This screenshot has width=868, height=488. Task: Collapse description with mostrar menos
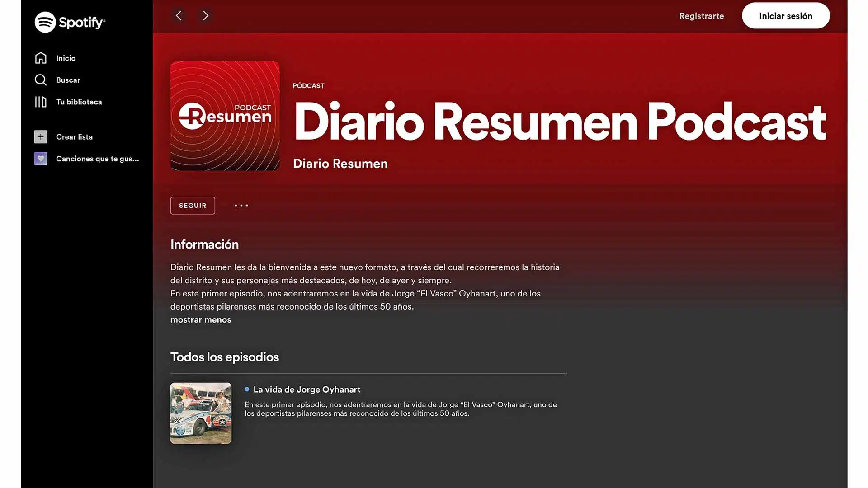point(201,319)
